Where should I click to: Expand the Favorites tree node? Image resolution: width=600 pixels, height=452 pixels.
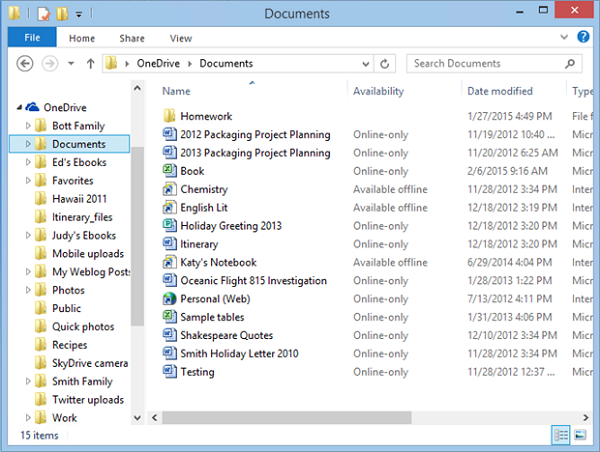[28, 180]
